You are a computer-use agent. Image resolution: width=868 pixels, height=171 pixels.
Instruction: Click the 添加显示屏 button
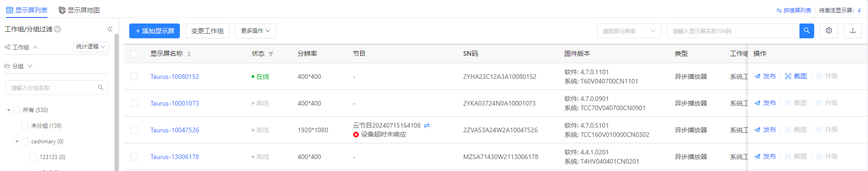click(x=155, y=31)
